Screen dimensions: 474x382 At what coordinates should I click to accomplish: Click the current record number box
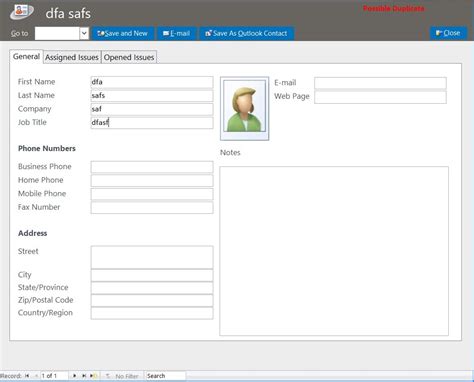point(54,376)
